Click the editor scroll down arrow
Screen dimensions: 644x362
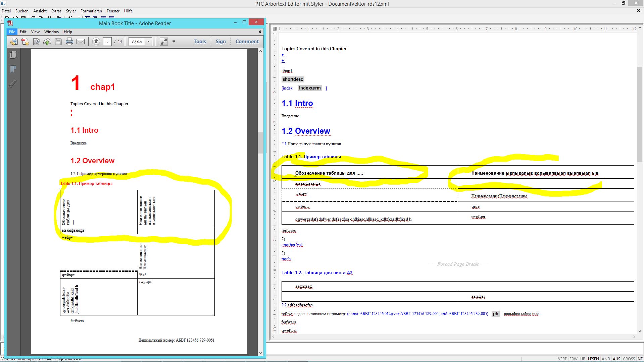coord(639,331)
